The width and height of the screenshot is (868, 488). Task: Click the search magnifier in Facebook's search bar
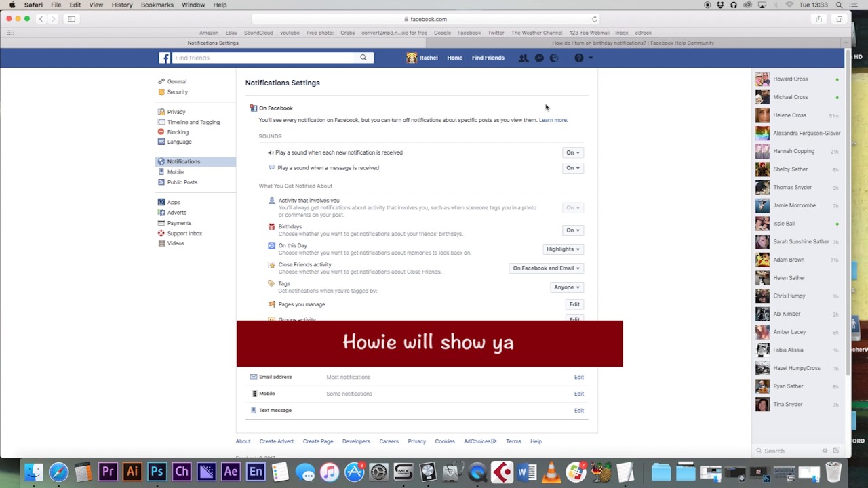363,58
